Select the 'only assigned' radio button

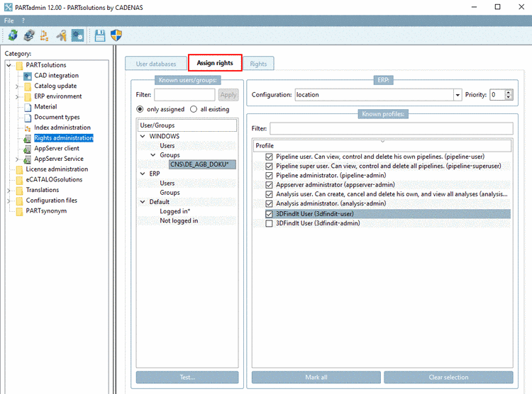[140, 109]
